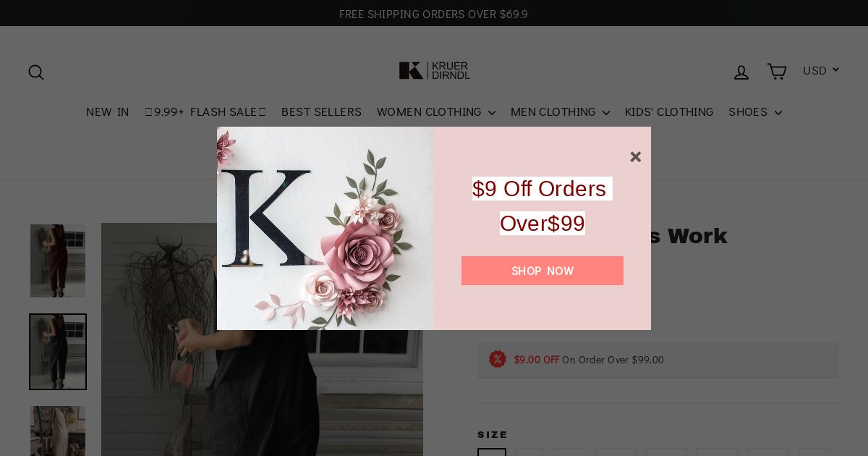Image resolution: width=868 pixels, height=456 pixels.
Task: Open the 9.99+ Flash Sale link
Action: [x=205, y=112]
